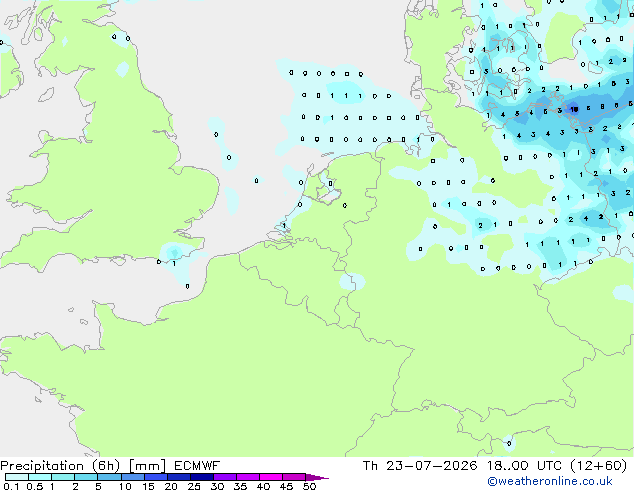The height and width of the screenshot is (490, 634).
Task: Select the 2–5 mm legend color band
Action: [x=86, y=477]
